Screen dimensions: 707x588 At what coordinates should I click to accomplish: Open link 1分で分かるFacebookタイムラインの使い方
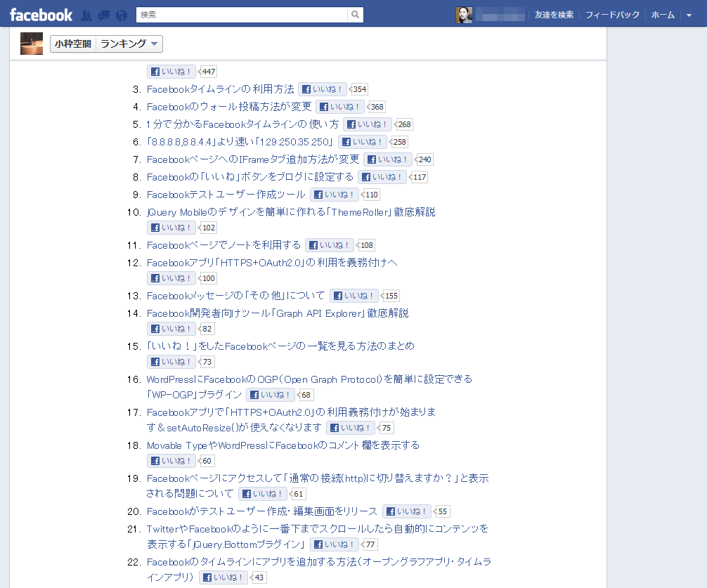pyautogui.click(x=242, y=124)
